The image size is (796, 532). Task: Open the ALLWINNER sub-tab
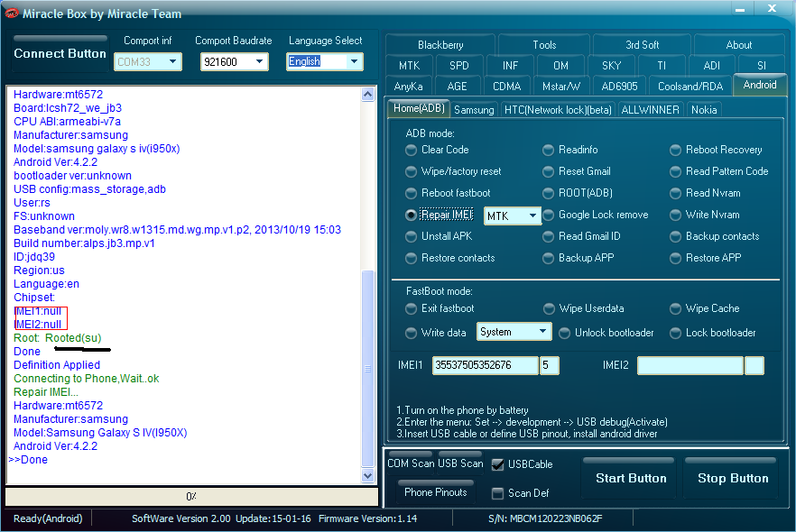point(650,110)
